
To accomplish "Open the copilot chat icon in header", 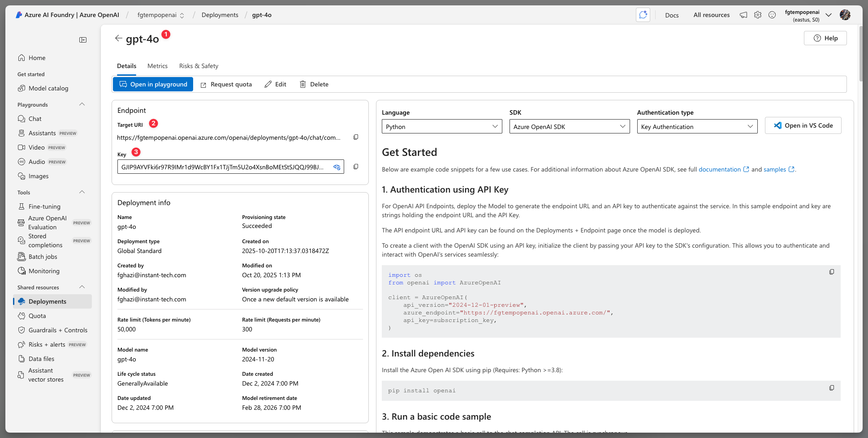I will coord(643,15).
